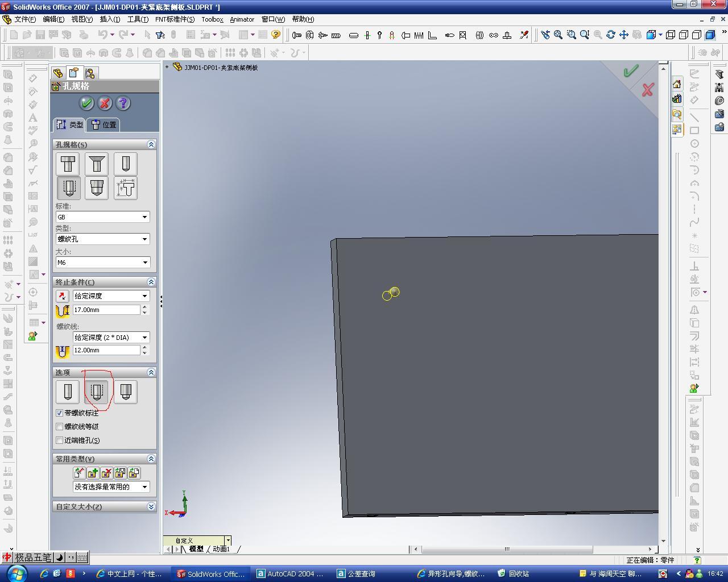Switch to the 模型 tab
Viewport: 728px width, 582px height.
(196, 549)
